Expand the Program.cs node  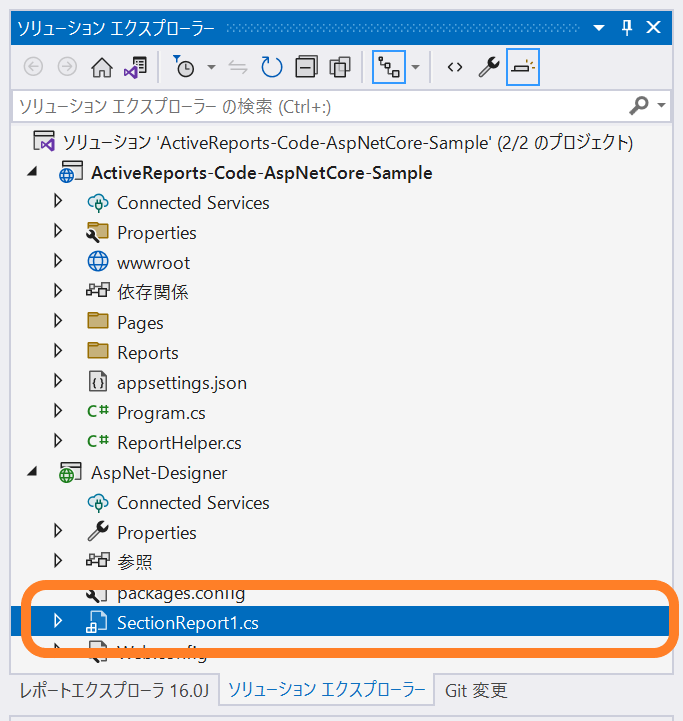57,411
